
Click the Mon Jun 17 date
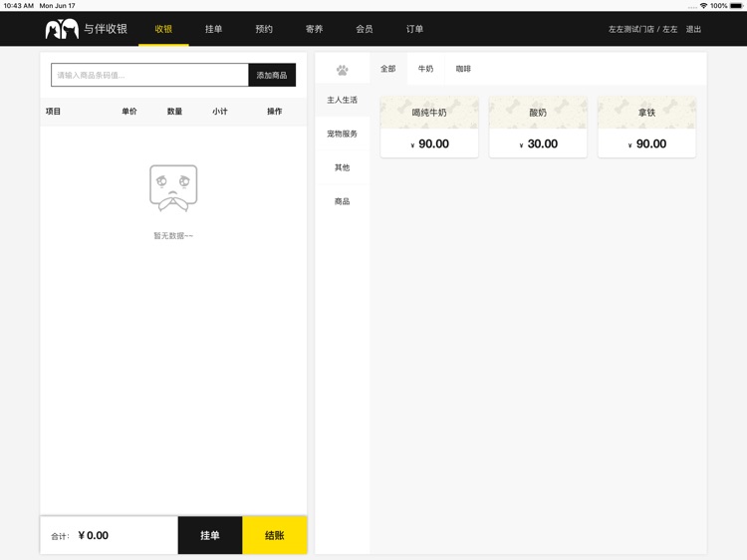(x=57, y=6)
